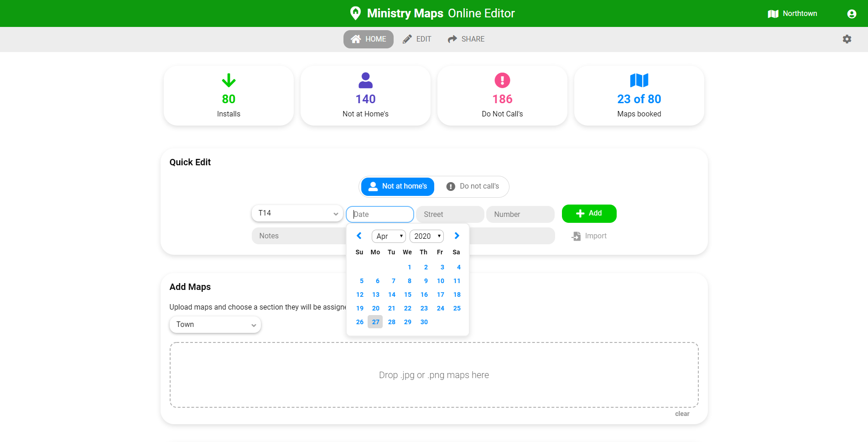Go to previous month in calendar
Screen dimensions: 868x442
359,236
